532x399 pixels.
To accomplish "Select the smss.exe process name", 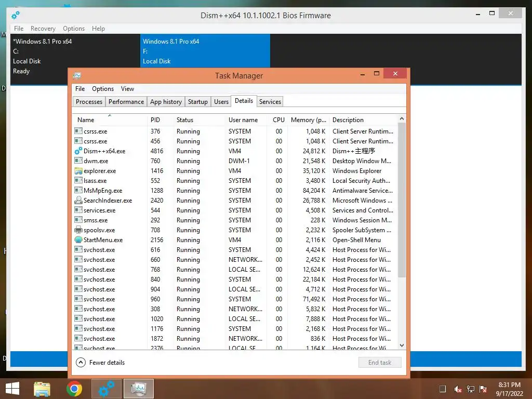I will [x=96, y=220].
